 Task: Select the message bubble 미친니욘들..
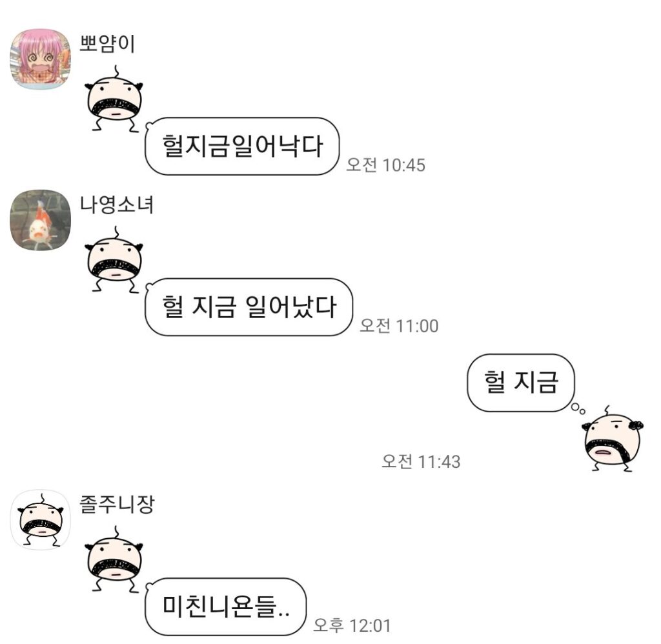(x=225, y=607)
